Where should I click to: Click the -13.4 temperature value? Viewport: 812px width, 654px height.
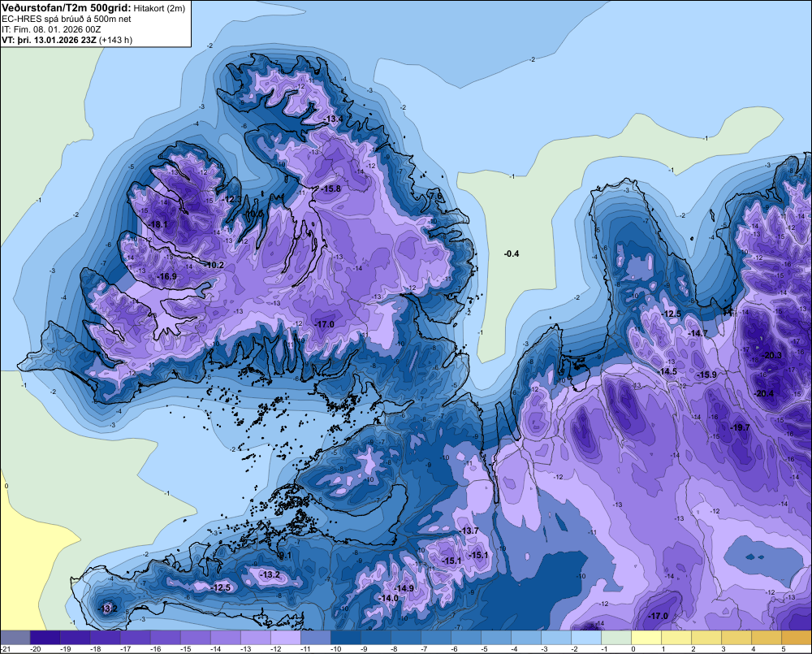pyautogui.click(x=333, y=119)
